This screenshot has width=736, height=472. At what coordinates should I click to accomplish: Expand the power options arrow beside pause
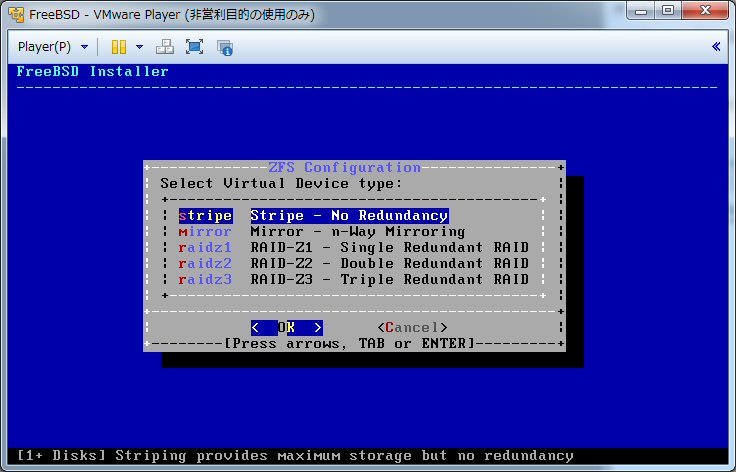pyautogui.click(x=139, y=47)
